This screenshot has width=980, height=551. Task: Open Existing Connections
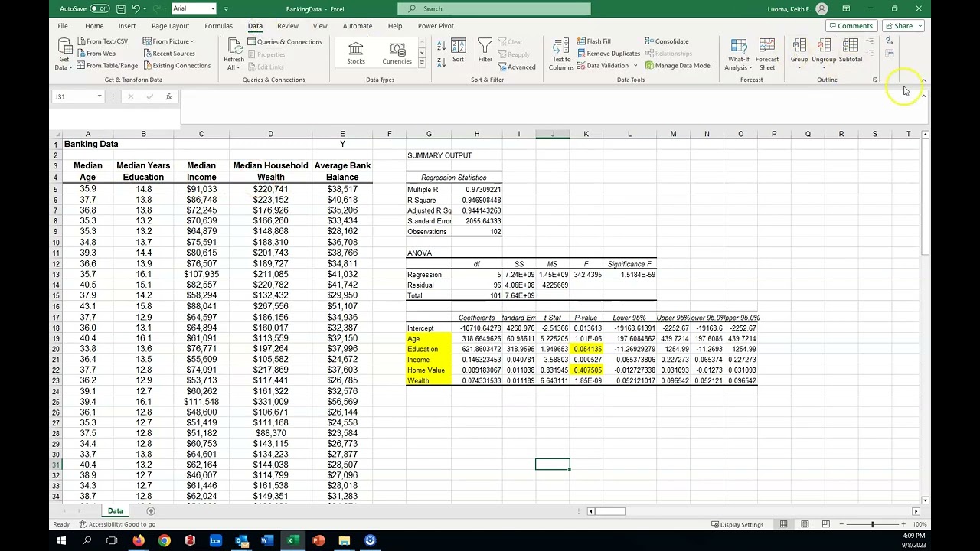177,66
